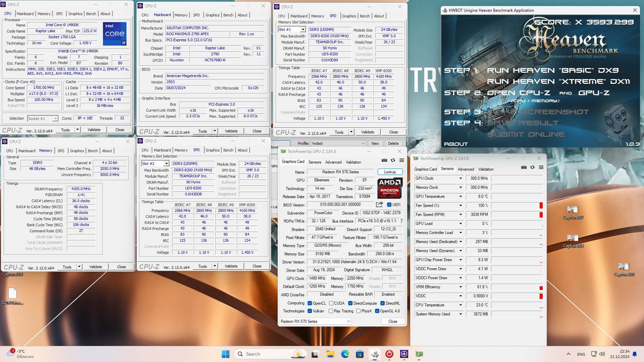Open the GPU-Z Graphics Card hamburger menu

401,160
